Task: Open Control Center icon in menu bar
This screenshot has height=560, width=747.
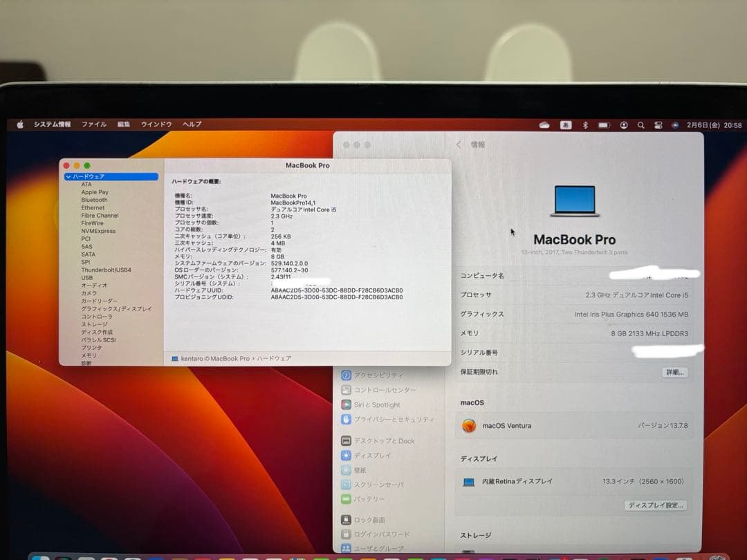Action: (658, 125)
